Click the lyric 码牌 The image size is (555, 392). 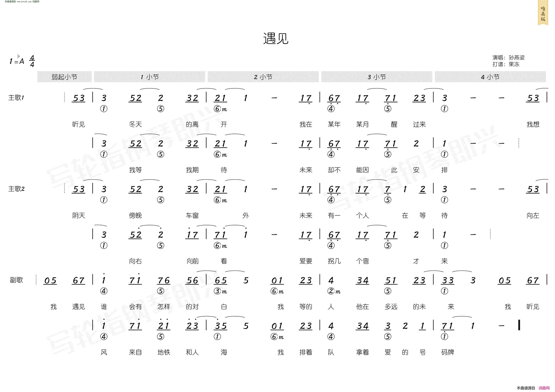click(x=448, y=352)
